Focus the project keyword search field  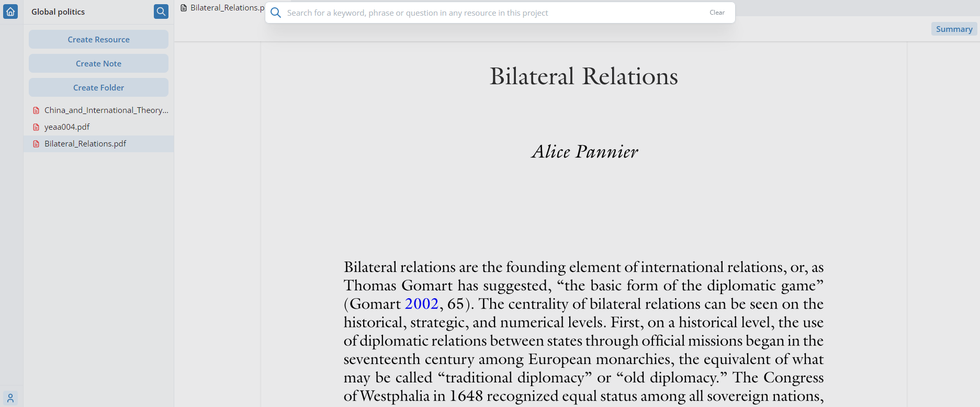(492, 13)
